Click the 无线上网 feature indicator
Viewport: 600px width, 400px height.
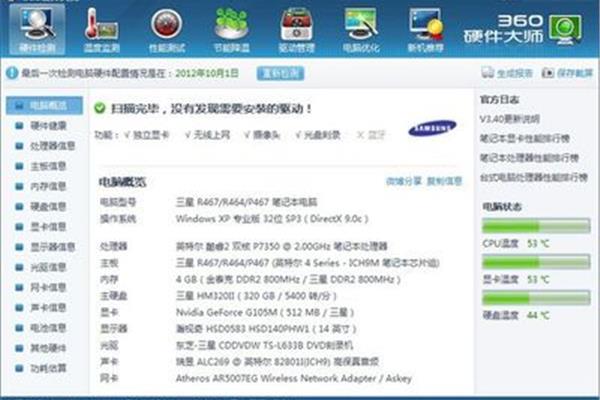[x=207, y=135]
